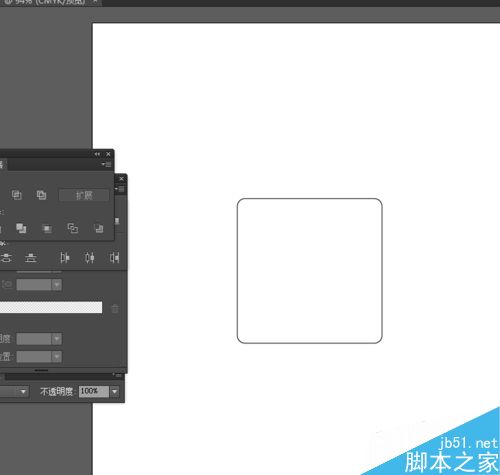Apply the Exclude shape mode in Pathfinder
The image size is (500, 475).
click(41, 195)
